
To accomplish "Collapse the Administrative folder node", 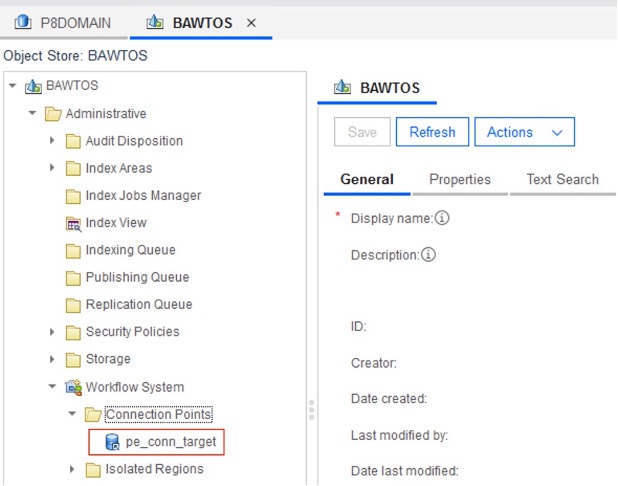I will coord(32,113).
